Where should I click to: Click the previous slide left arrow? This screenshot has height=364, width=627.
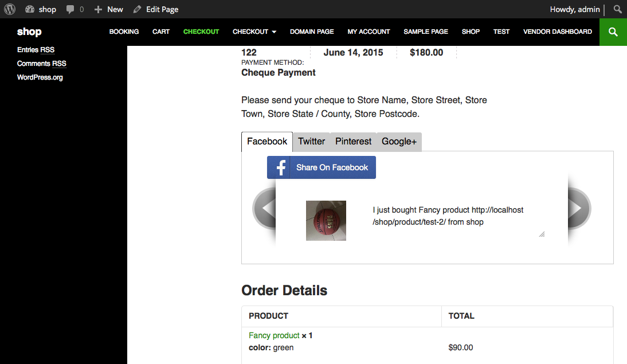pyautogui.click(x=264, y=209)
